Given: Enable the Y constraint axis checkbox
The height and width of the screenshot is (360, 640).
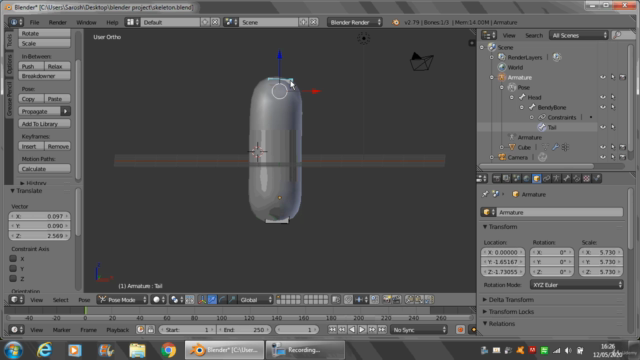Looking at the screenshot, I should coord(13,269).
